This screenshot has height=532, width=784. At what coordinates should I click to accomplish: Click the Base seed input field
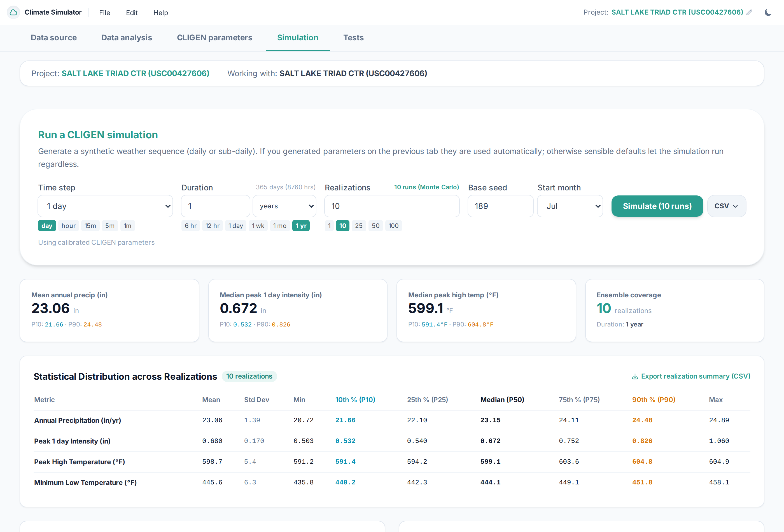[500, 206]
